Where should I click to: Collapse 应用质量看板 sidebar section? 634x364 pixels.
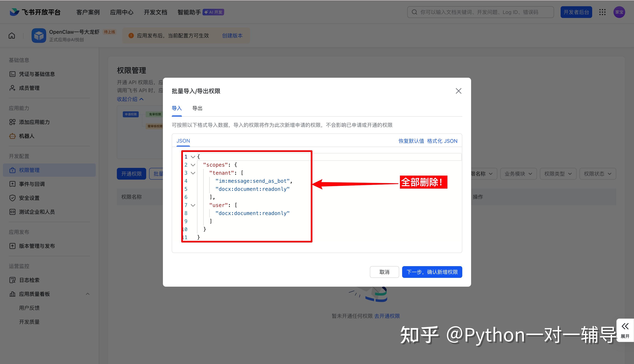[x=88, y=294]
